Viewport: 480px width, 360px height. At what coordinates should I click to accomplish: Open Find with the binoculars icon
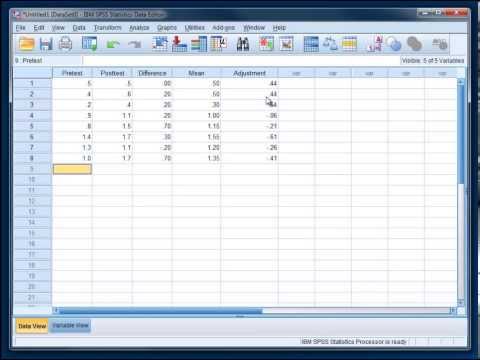coord(243,44)
